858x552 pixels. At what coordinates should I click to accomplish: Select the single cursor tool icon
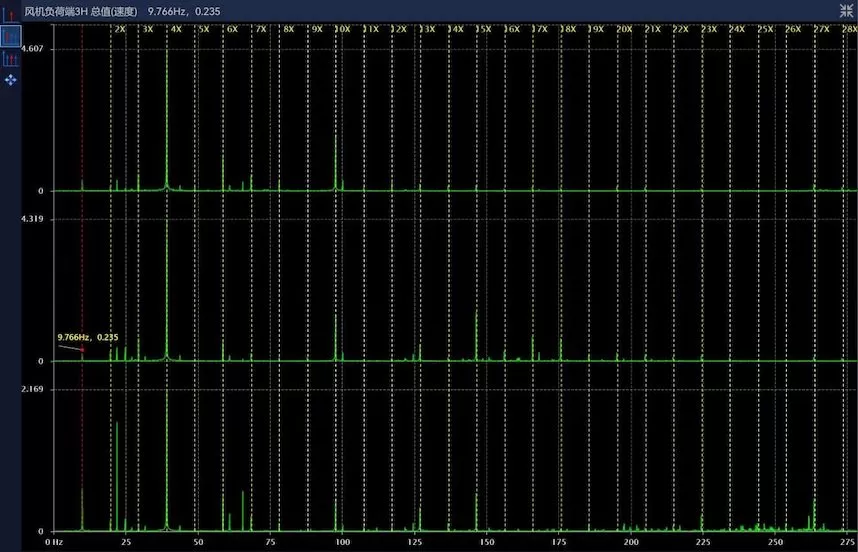coord(11,16)
